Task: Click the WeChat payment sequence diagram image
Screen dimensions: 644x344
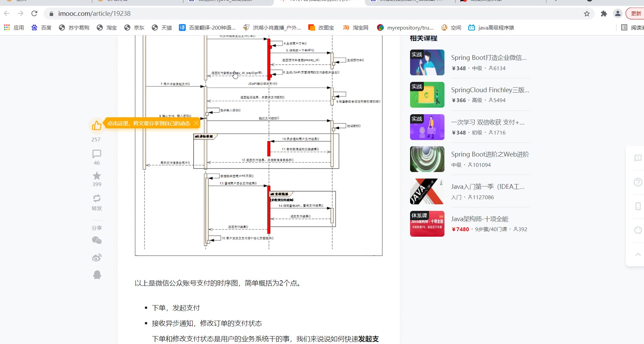Action: point(258,145)
